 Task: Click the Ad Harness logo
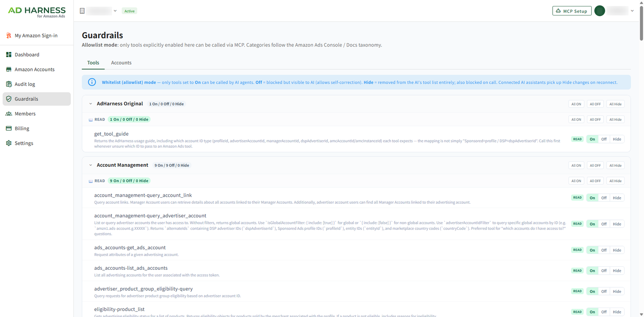(x=36, y=12)
